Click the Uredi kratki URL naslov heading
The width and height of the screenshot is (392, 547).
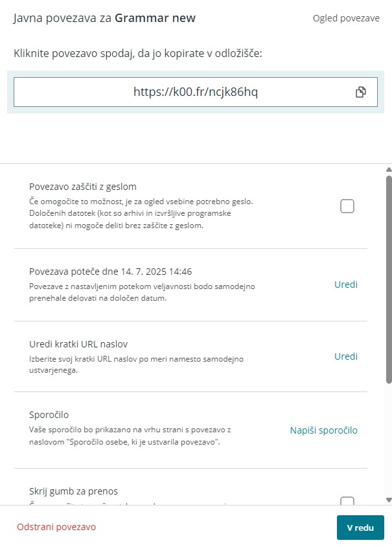[x=78, y=344]
